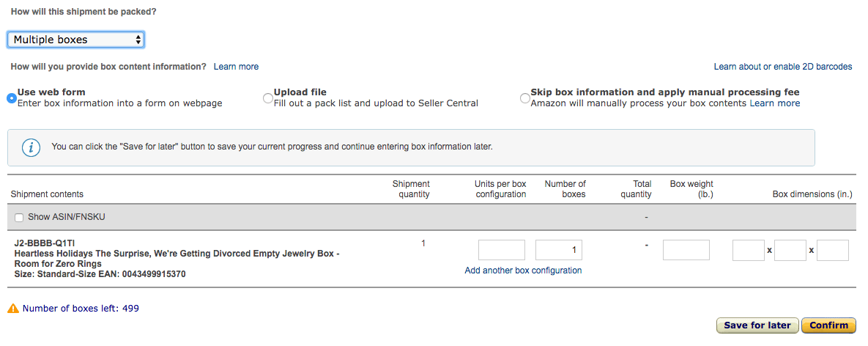This screenshot has width=868, height=346.
Task: Open Learn about or enable 2D barcodes link
Action: tap(783, 67)
